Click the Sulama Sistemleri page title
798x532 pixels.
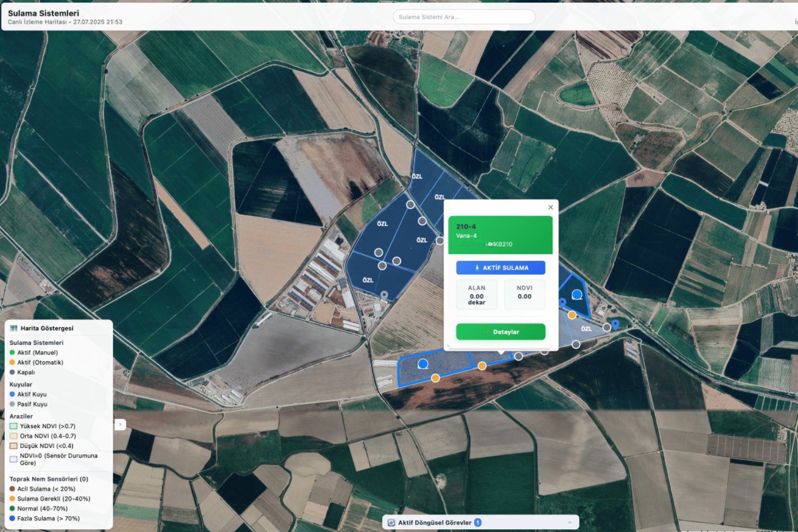(44, 13)
